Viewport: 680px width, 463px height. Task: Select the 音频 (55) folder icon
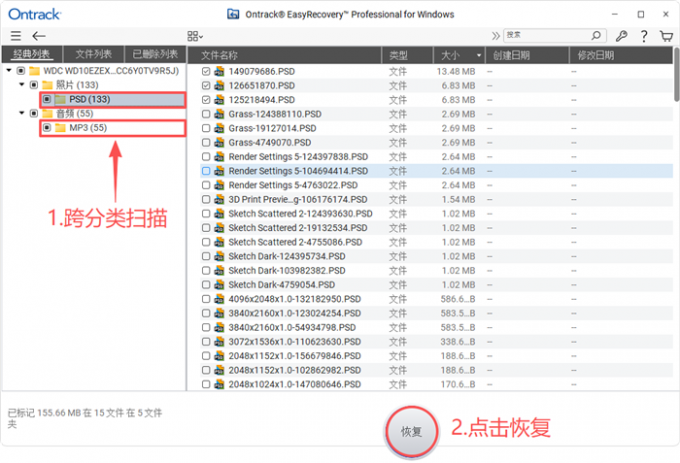point(47,114)
